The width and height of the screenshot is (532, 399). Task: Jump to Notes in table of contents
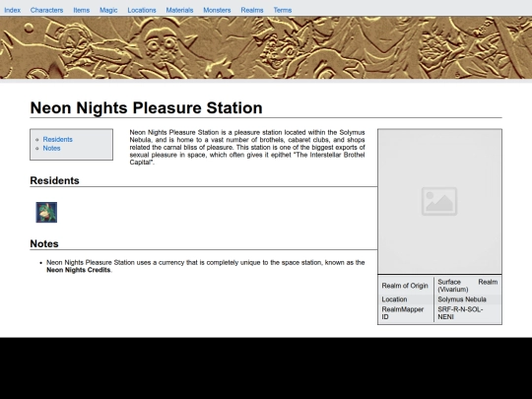tap(51, 148)
